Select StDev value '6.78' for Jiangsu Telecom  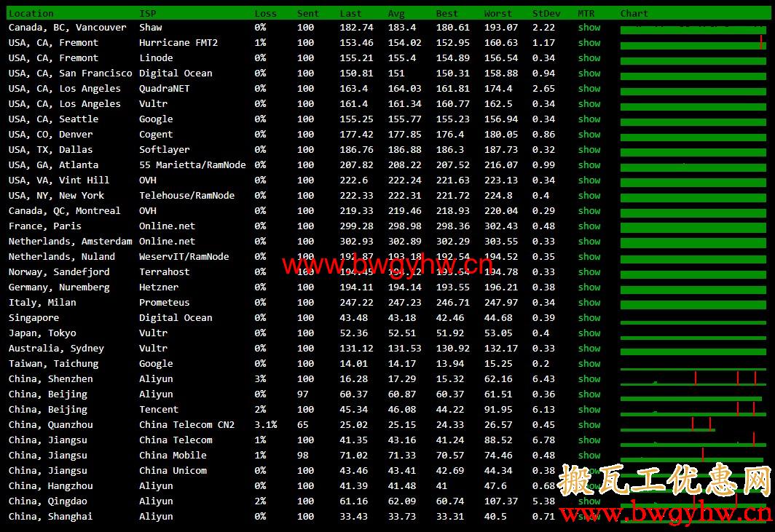[543, 440]
